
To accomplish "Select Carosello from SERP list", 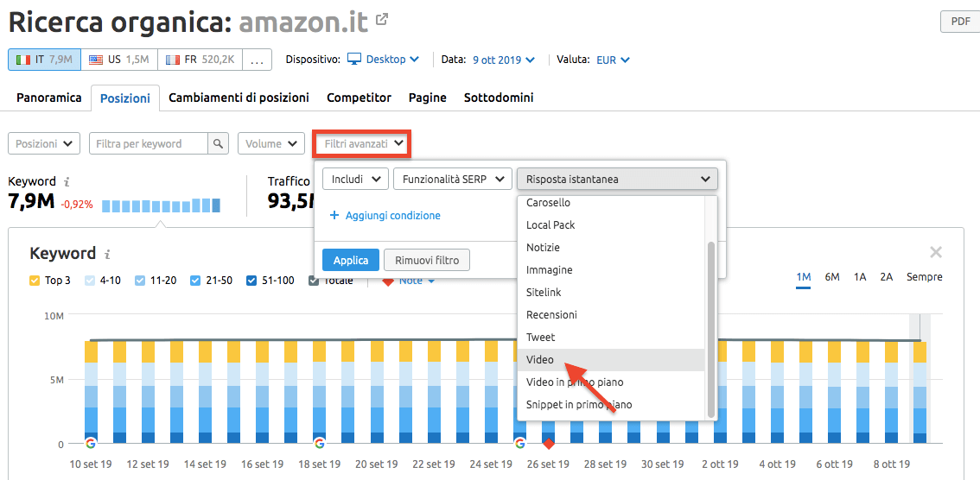I will [611, 203].
